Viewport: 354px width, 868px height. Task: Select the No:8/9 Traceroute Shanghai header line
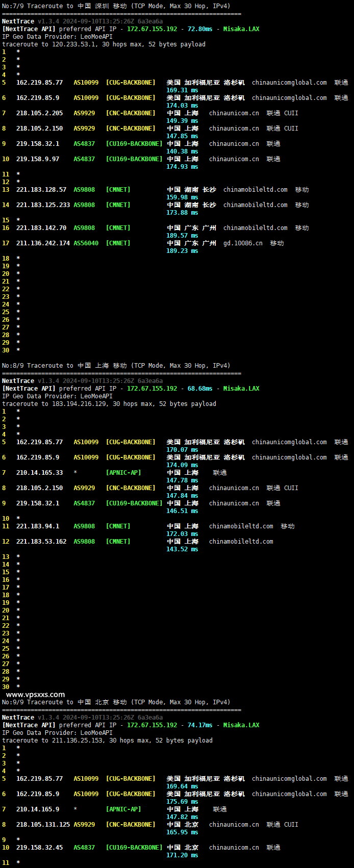pyautogui.click(x=116, y=366)
